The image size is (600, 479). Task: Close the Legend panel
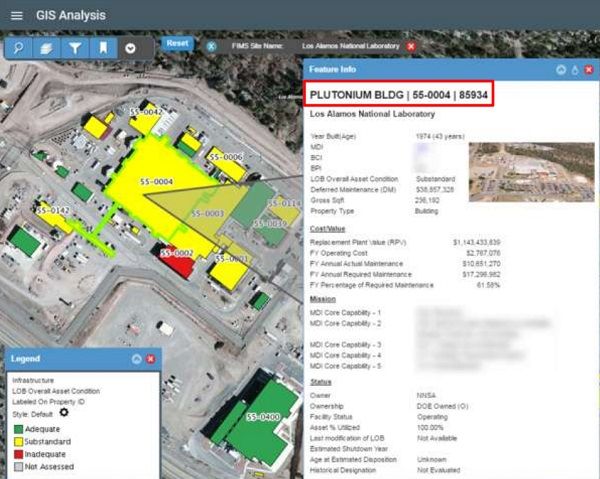pos(151,359)
